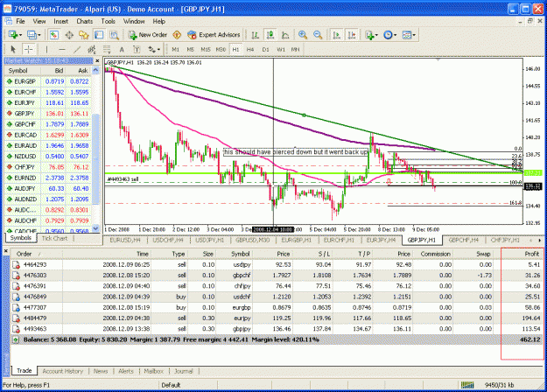
Task: Select the diagonal trendline tool
Action: [x=77, y=50]
